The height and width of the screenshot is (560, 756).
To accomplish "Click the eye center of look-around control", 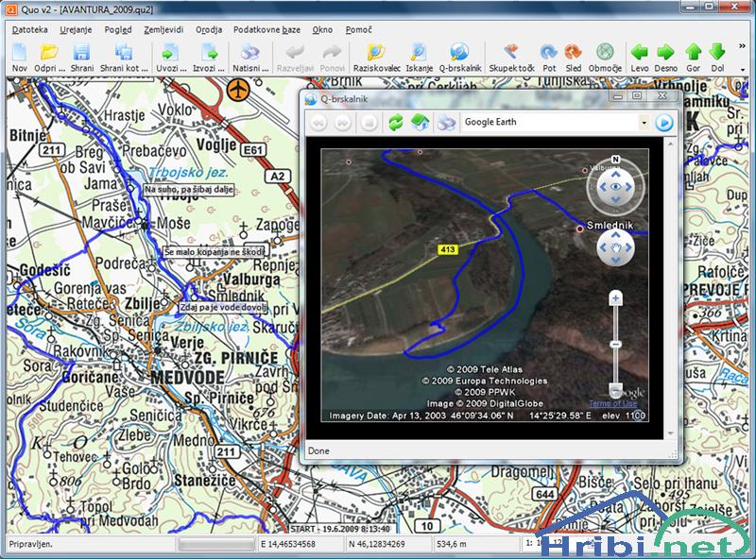I will (615, 187).
